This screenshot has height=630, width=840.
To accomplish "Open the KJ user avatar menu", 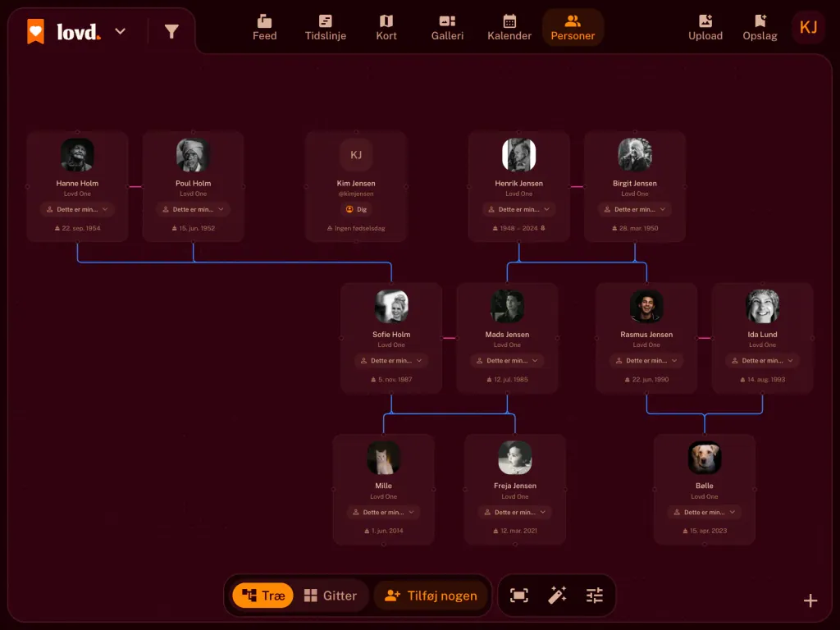I will click(x=808, y=27).
